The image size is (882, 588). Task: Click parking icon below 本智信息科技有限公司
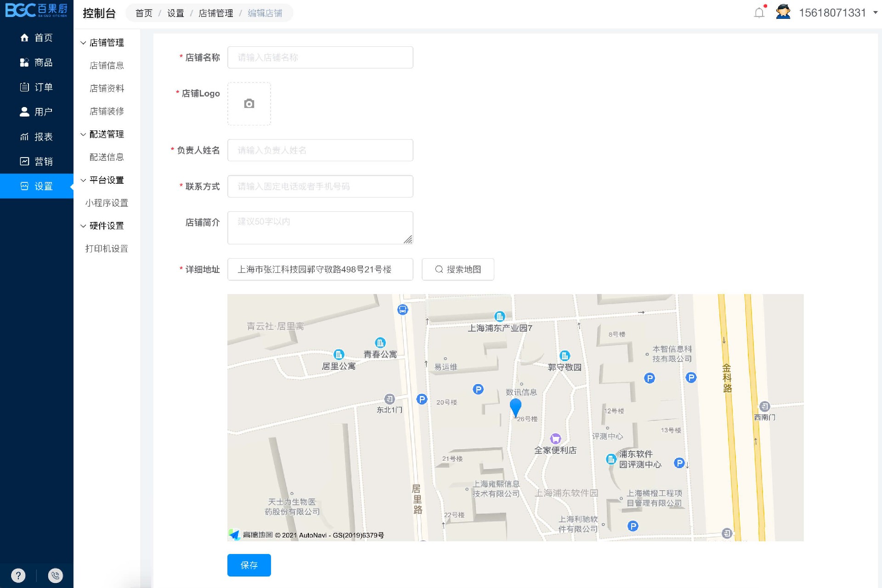[650, 378]
